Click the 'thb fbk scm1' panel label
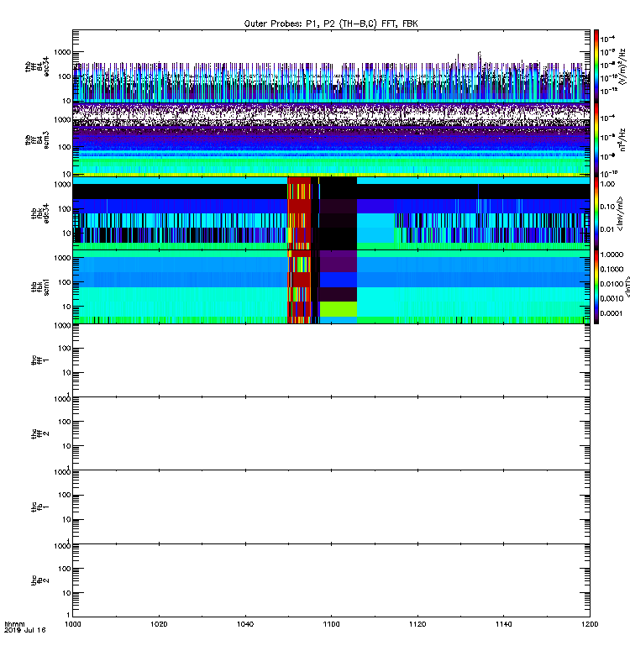This screenshot has width=630, height=672. coord(40,286)
